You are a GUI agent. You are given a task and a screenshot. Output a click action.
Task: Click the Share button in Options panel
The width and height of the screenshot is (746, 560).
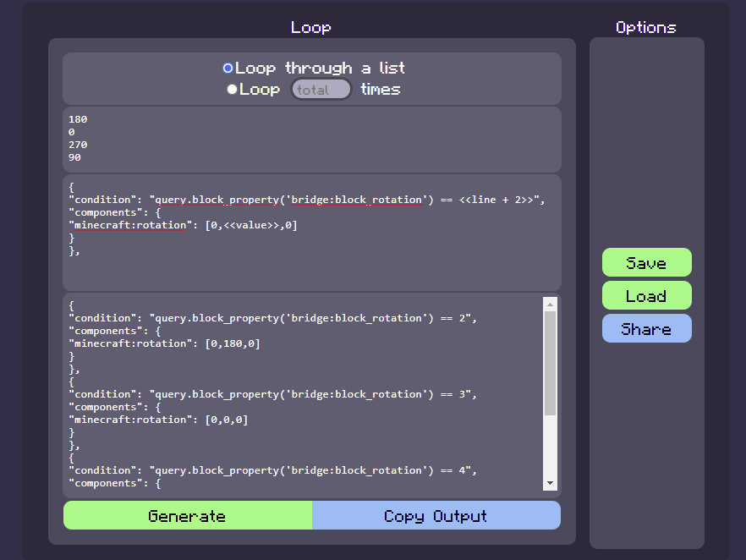pyautogui.click(x=646, y=328)
